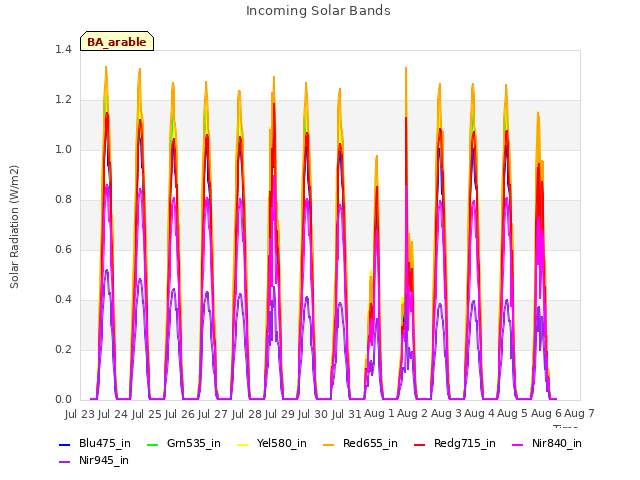Viewport: 640px width, 480px height.
Task: Click the Incoming Solar Bands chart title
Action: pos(318,11)
